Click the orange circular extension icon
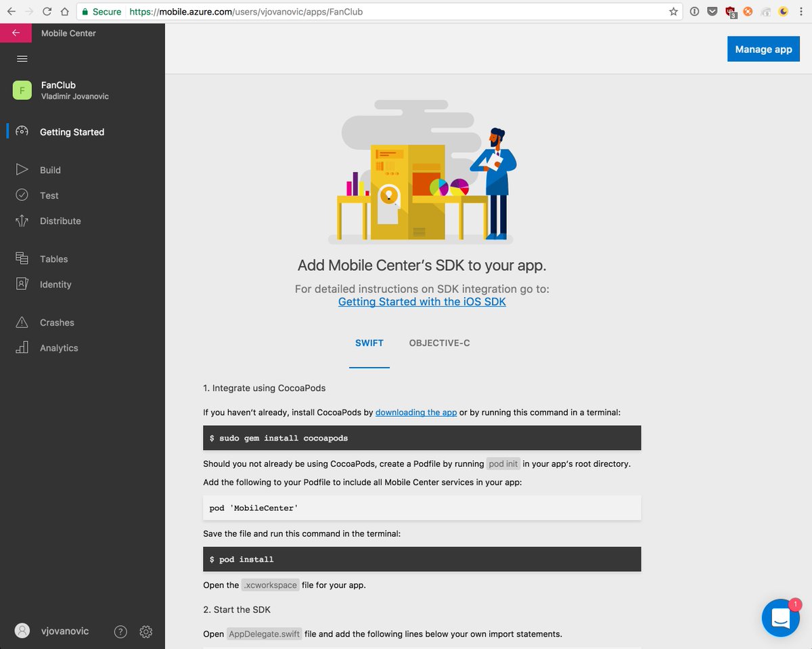This screenshot has width=812, height=649. click(748, 12)
